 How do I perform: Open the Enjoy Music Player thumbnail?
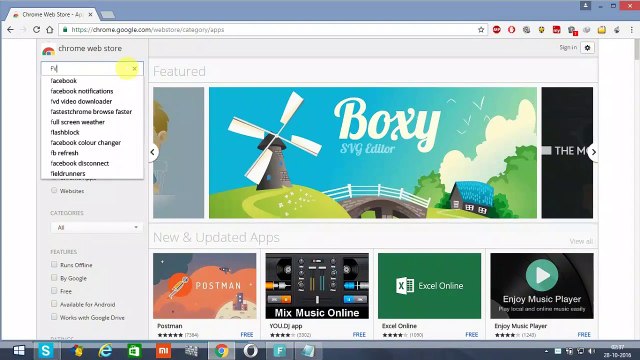click(x=542, y=286)
